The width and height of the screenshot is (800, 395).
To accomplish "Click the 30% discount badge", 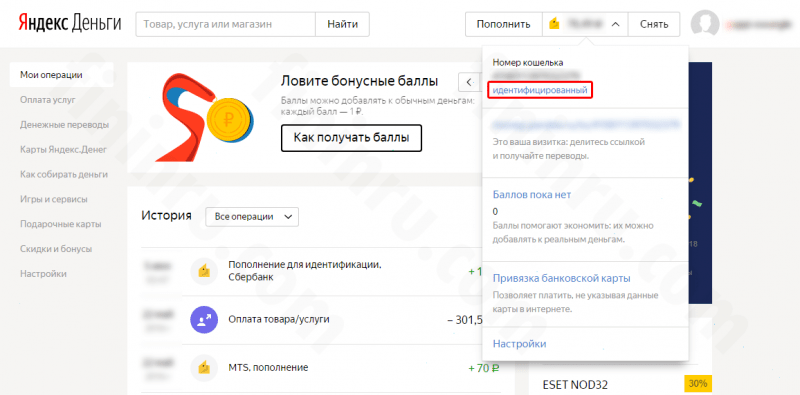I will click(x=697, y=383).
